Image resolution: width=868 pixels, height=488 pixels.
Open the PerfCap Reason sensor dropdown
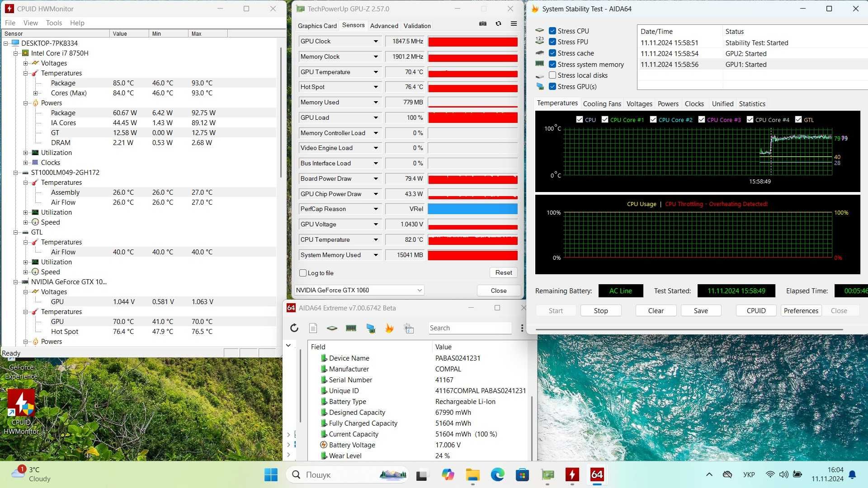click(x=376, y=209)
